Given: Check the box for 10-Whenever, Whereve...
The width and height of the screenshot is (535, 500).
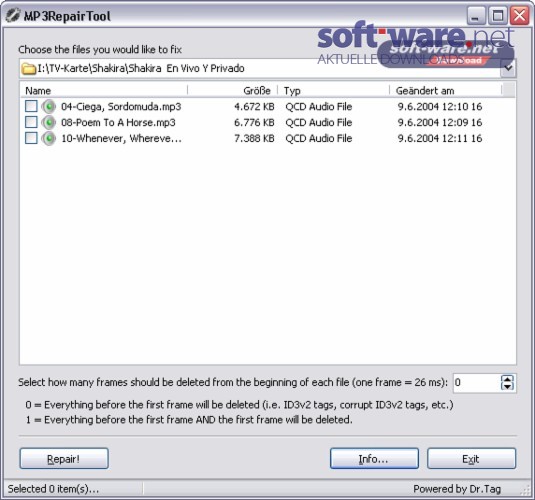Looking at the screenshot, I should tap(31, 138).
